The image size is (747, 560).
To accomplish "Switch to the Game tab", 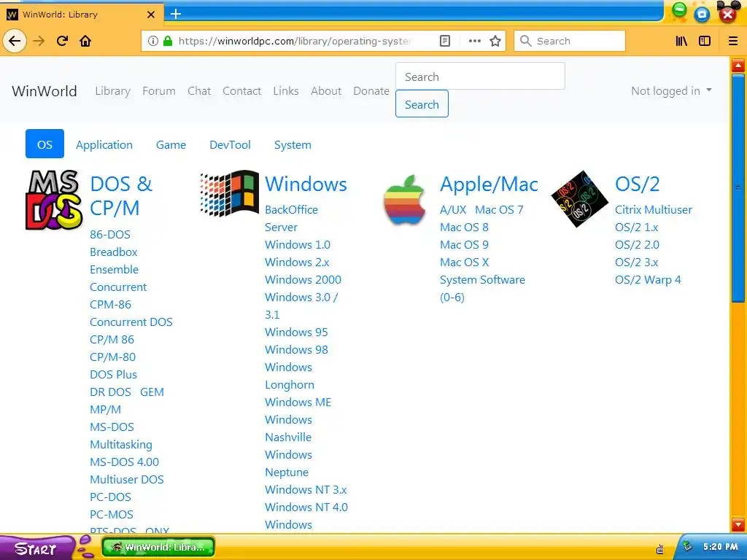I will 171,145.
